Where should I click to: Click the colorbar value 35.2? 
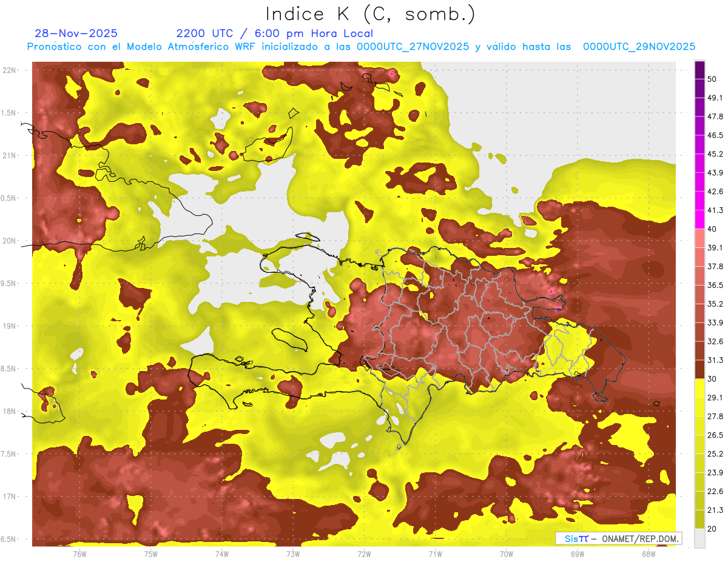pos(715,304)
